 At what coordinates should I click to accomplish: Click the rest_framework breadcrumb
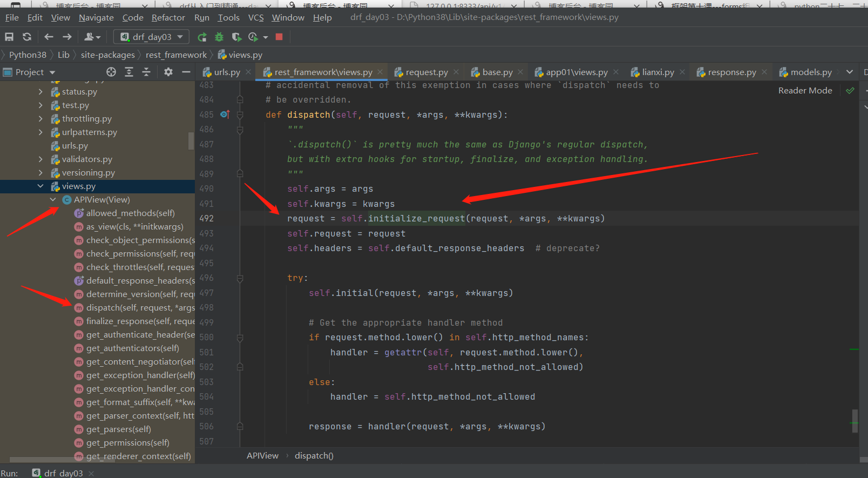click(176, 55)
